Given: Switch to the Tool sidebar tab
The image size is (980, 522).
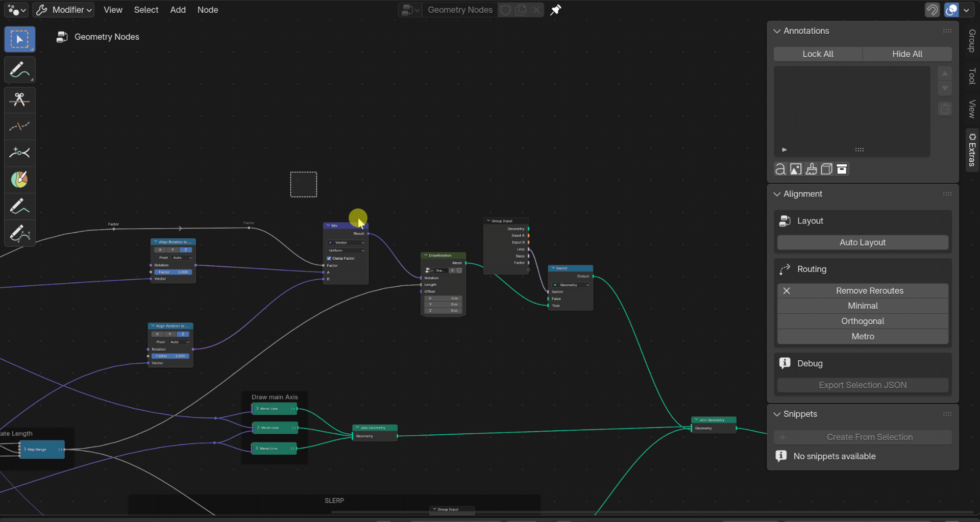Looking at the screenshot, I should point(972,76).
